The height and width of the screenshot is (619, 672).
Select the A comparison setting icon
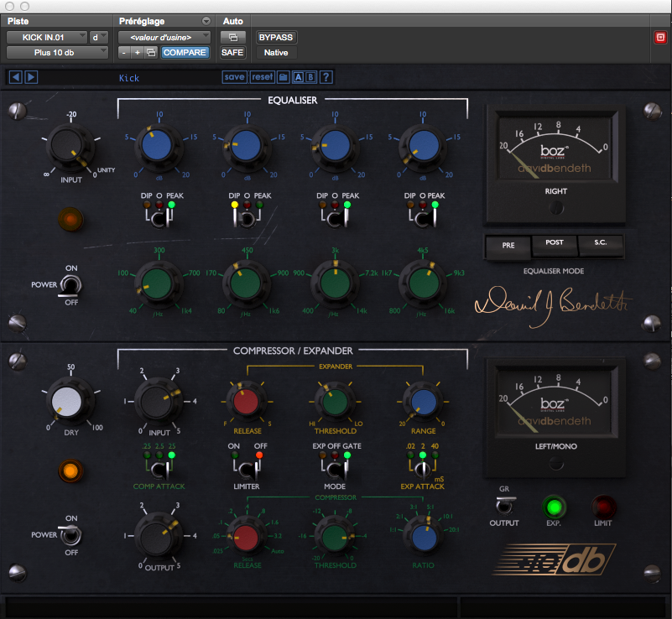298,76
